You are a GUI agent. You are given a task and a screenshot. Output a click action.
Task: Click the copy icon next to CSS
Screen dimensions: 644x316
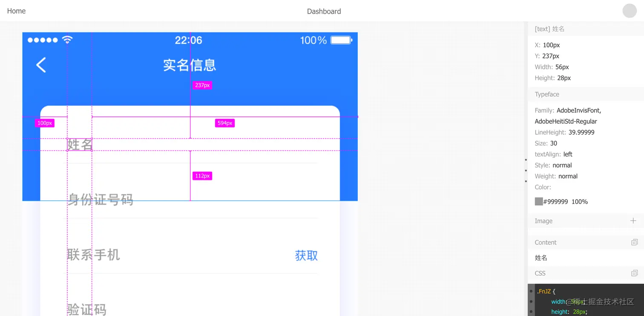click(x=635, y=273)
